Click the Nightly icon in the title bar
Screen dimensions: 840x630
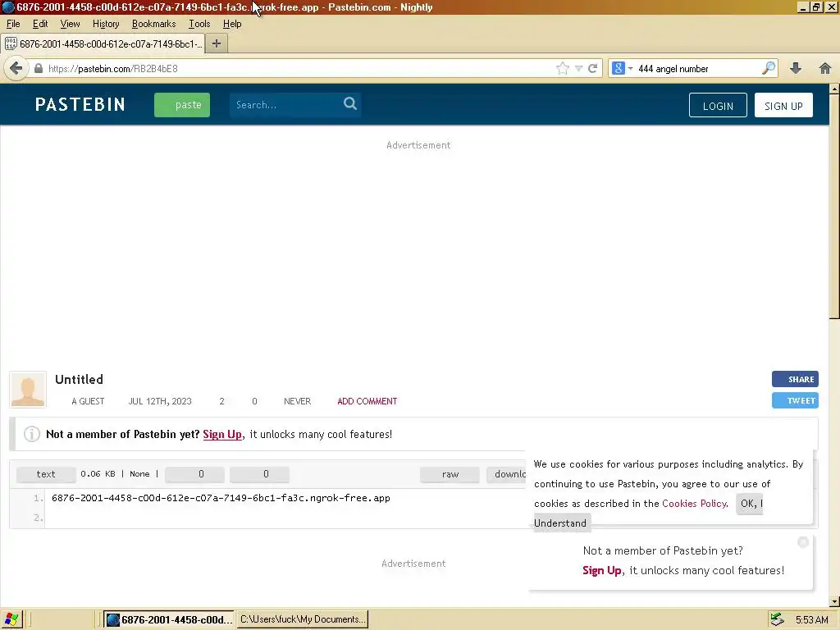(7, 7)
